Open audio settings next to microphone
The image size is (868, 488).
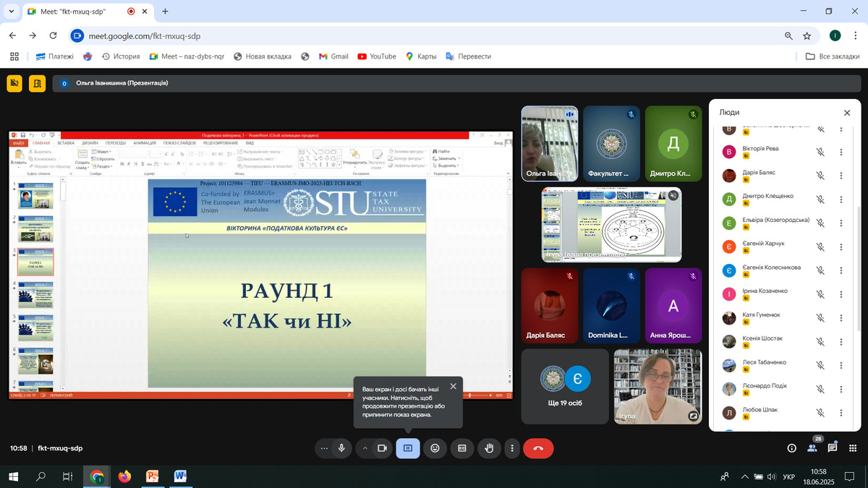323,448
